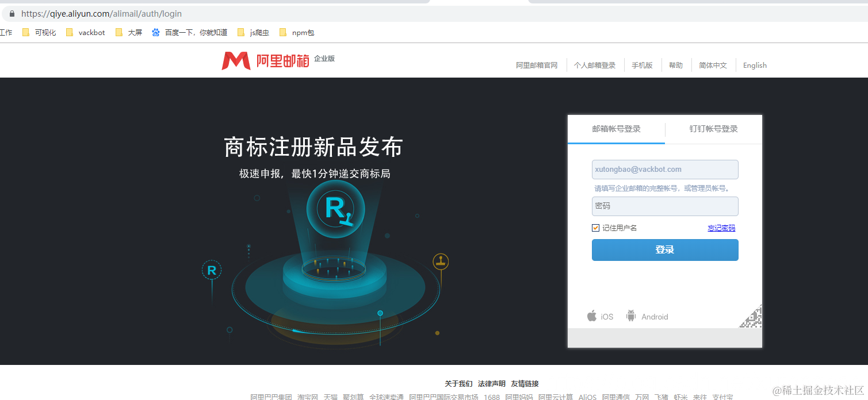This screenshot has width=868, height=400.
Task: Open 阿里邮箱官网 link
Action: (537, 66)
